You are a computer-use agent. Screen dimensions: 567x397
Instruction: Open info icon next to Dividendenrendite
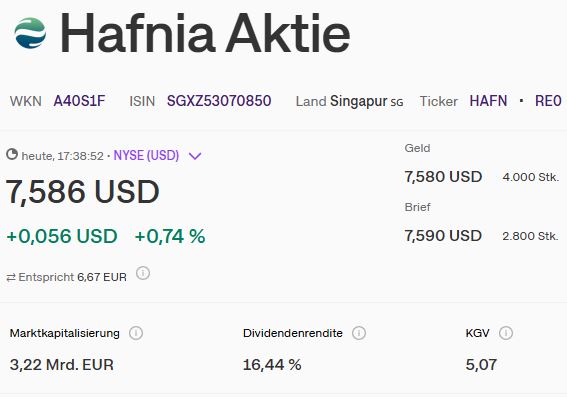pyautogui.click(x=359, y=333)
